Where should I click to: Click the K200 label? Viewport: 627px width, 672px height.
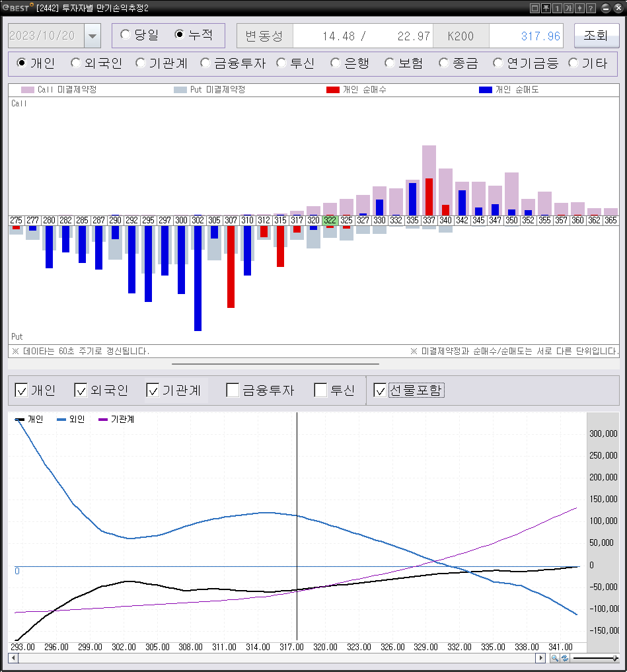[x=461, y=36]
